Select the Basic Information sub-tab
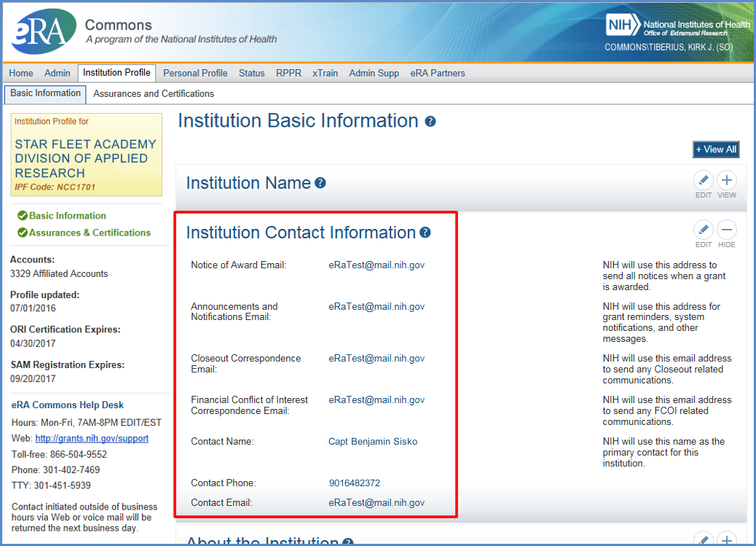This screenshot has height=546, width=756. [x=45, y=93]
